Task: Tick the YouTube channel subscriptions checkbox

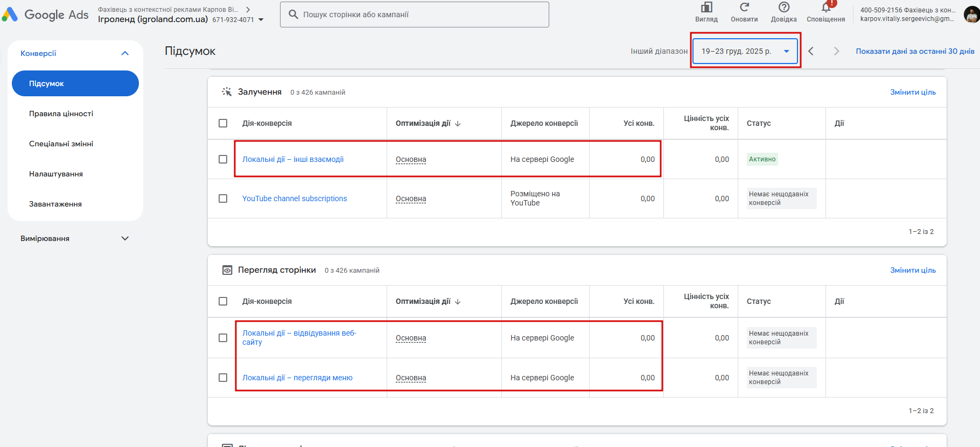Action: (x=223, y=198)
